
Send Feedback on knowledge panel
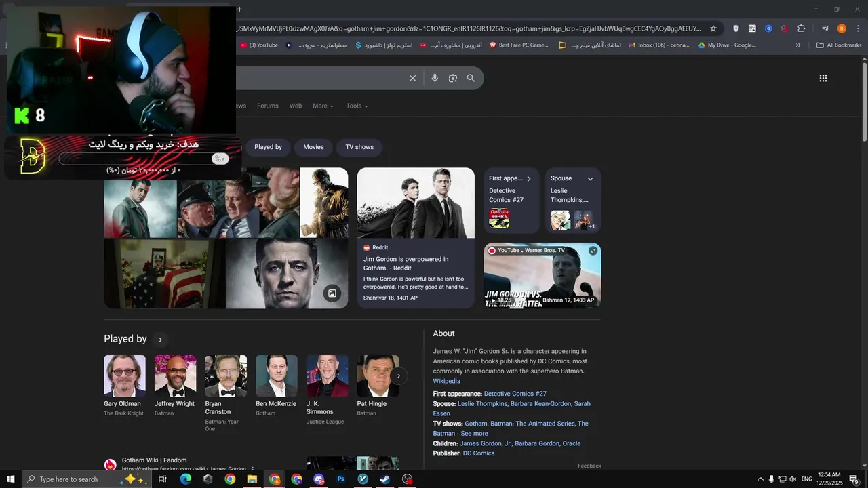pyautogui.click(x=589, y=466)
